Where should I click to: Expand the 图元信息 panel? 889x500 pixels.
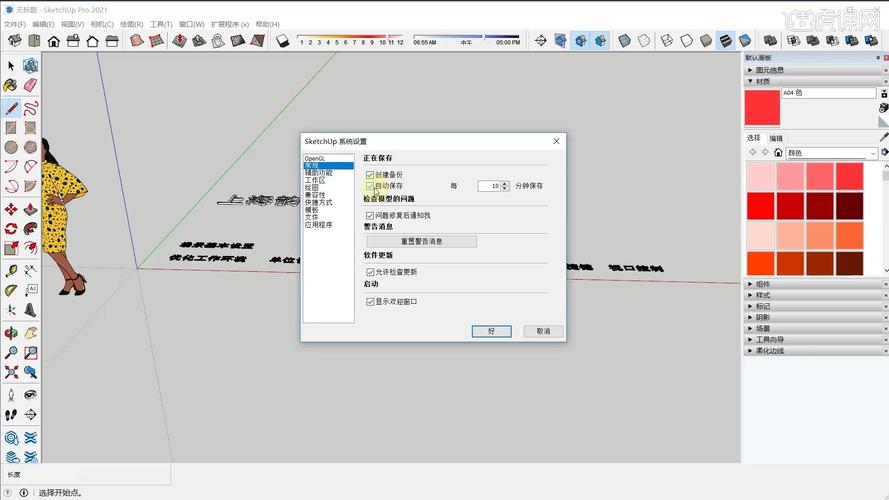(815, 70)
